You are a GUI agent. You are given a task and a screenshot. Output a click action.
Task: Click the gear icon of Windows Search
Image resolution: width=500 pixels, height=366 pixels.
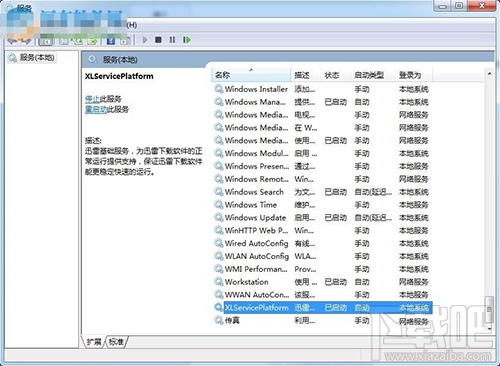coord(219,192)
